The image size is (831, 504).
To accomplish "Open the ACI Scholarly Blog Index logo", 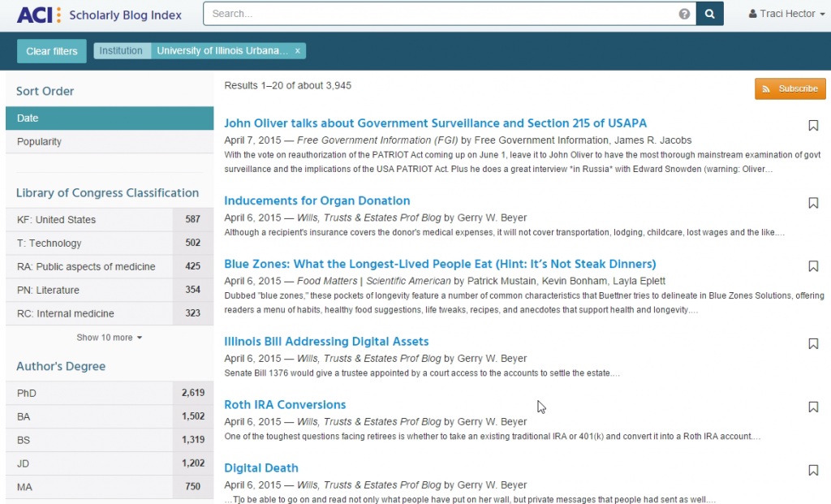I will [x=99, y=15].
